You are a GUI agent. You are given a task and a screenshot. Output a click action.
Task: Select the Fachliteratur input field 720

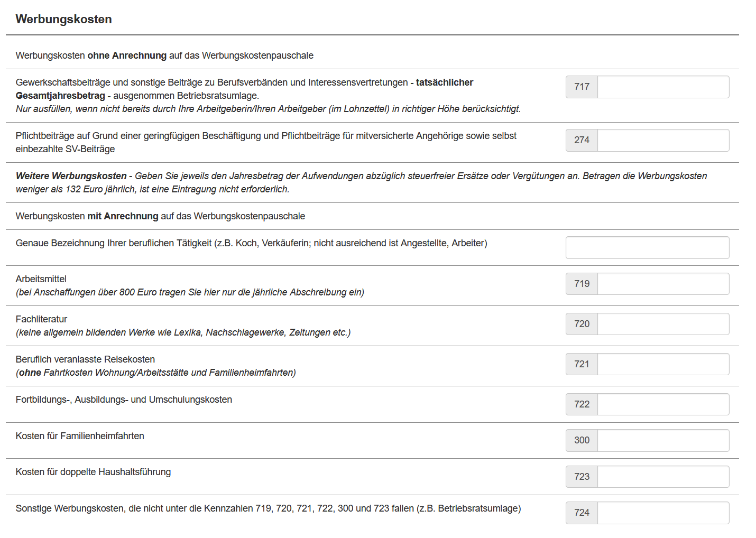[663, 324]
